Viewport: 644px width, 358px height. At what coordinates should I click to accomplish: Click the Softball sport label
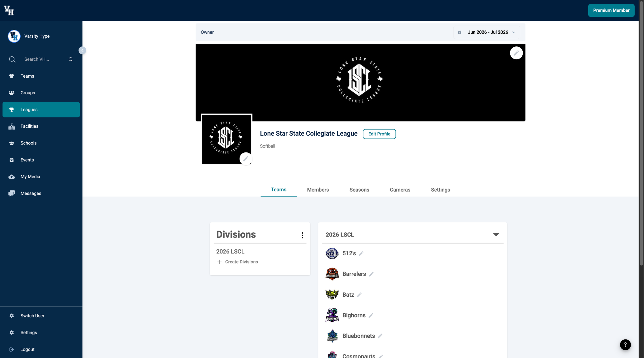pyautogui.click(x=267, y=146)
